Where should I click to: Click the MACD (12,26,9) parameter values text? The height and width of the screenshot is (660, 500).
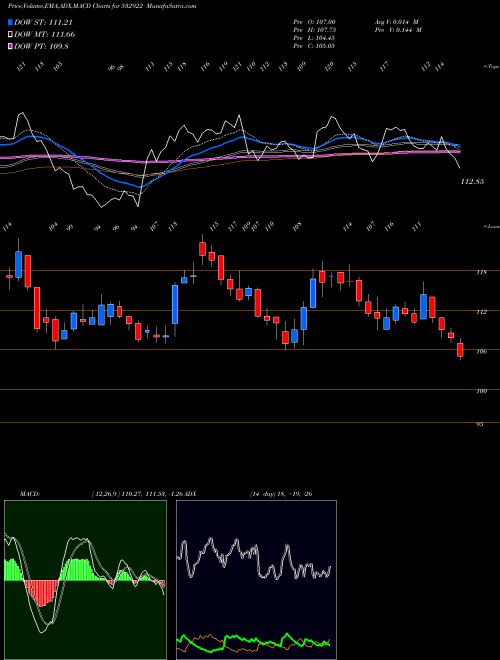(136, 494)
